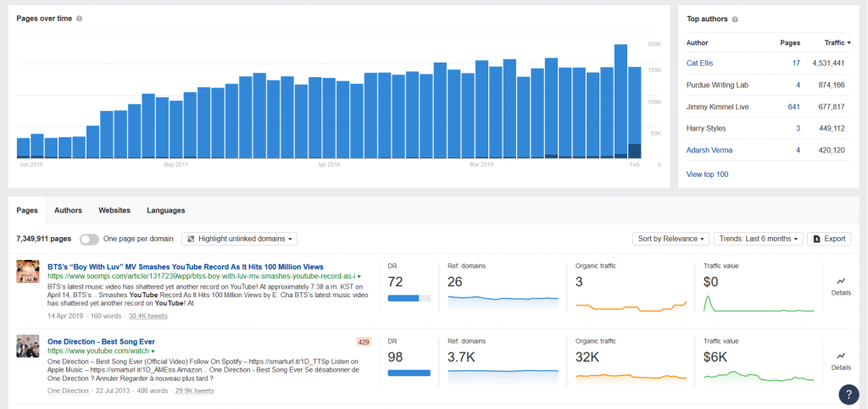Screen dimensions: 868x409
Task: Open BTS Boy With Luv article title
Action: pos(186,267)
